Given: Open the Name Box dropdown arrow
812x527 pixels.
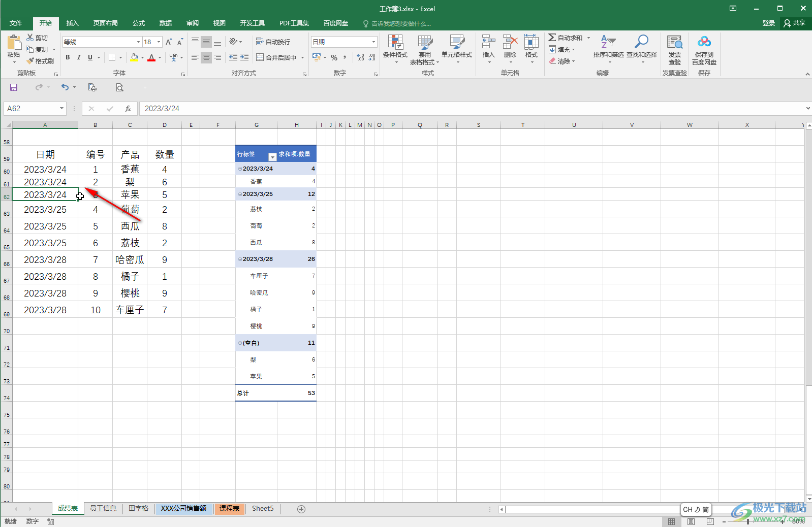Looking at the screenshot, I should click(x=61, y=109).
